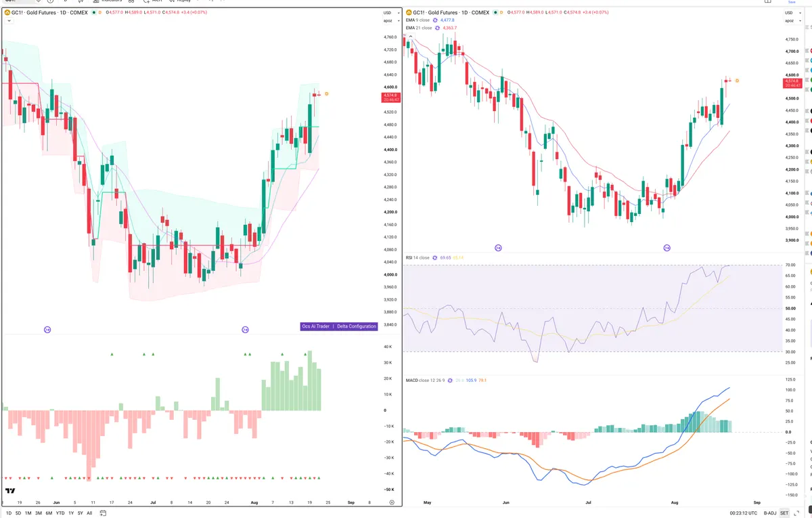Open left chart time axis settings gear
Viewport: 812px width, 518px height.
[392, 502]
